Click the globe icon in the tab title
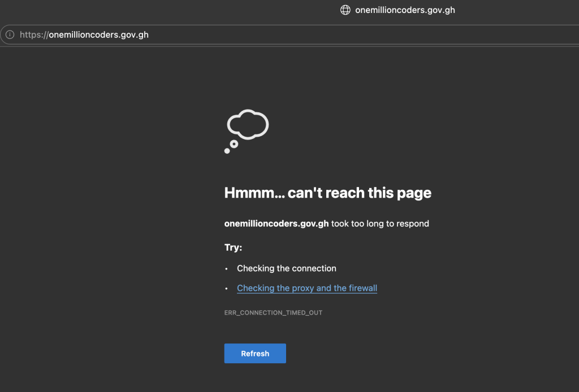This screenshot has height=392, width=579. [345, 10]
